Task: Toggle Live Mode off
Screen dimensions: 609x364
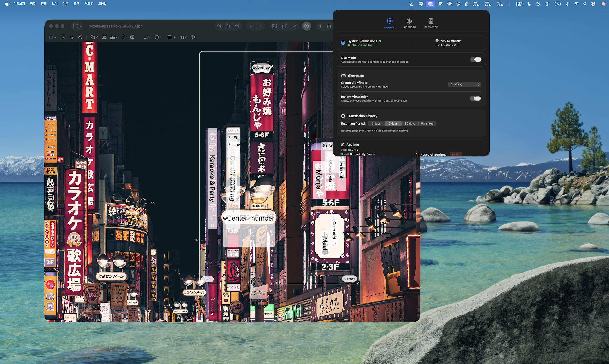Action: point(476,59)
